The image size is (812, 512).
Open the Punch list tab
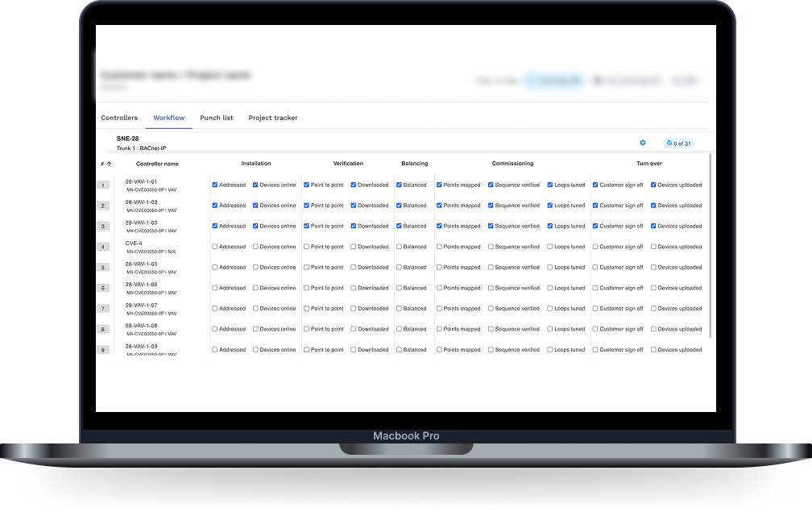pyautogui.click(x=217, y=118)
